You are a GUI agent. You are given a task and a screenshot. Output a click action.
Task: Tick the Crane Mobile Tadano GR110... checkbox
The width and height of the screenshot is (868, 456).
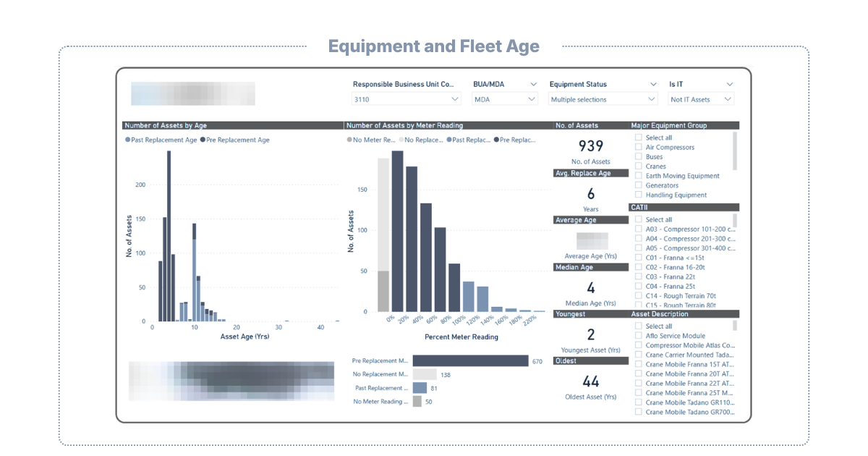(x=639, y=402)
